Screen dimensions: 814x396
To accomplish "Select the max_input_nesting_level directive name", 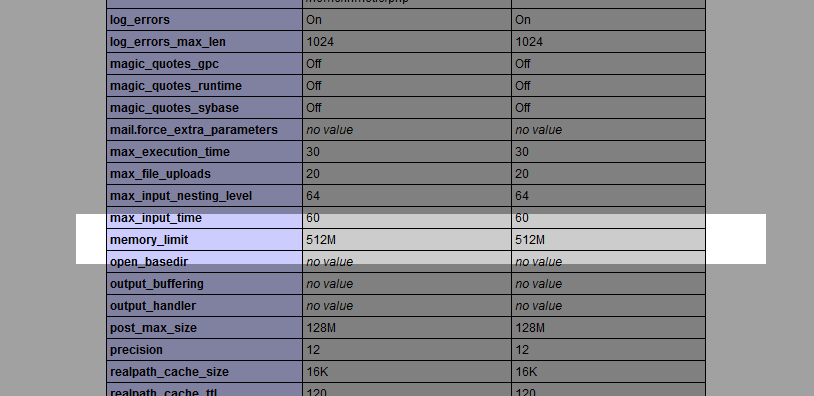I will pos(181,196).
